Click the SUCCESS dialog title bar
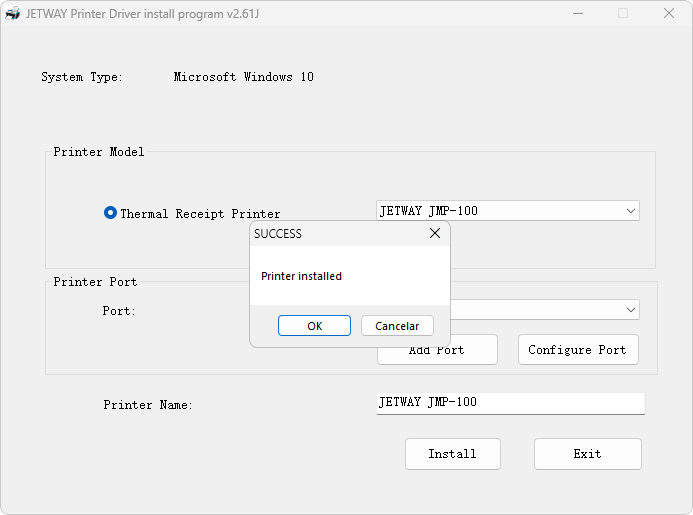This screenshot has width=693, height=515. coord(338,233)
